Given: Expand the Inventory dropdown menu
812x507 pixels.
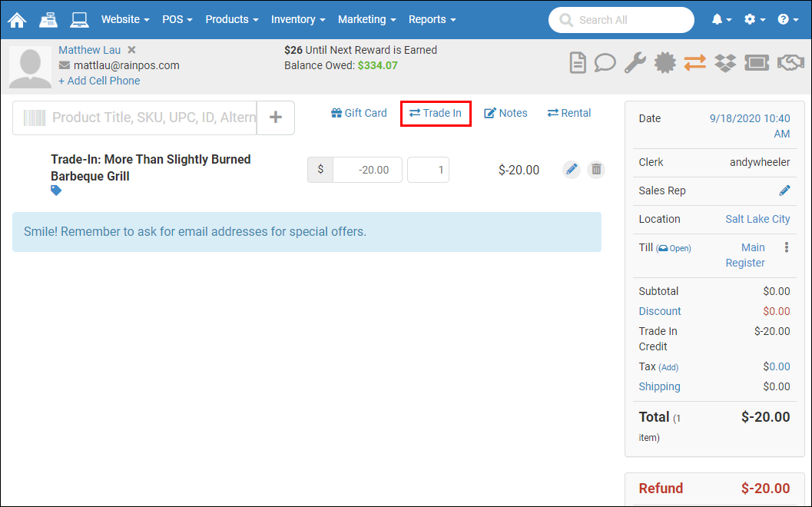Looking at the screenshot, I should [x=298, y=19].
